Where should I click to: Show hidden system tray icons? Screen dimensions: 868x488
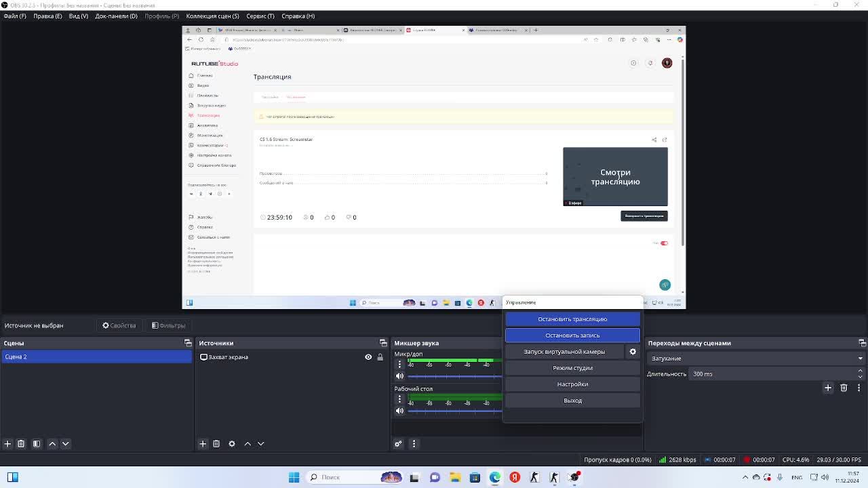745,477
